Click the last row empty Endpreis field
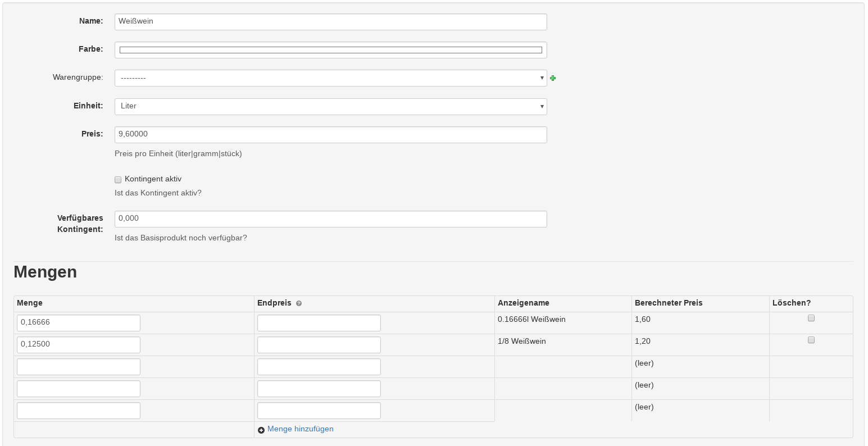Screen dimensions: 868x446 (x=319, y=411)
